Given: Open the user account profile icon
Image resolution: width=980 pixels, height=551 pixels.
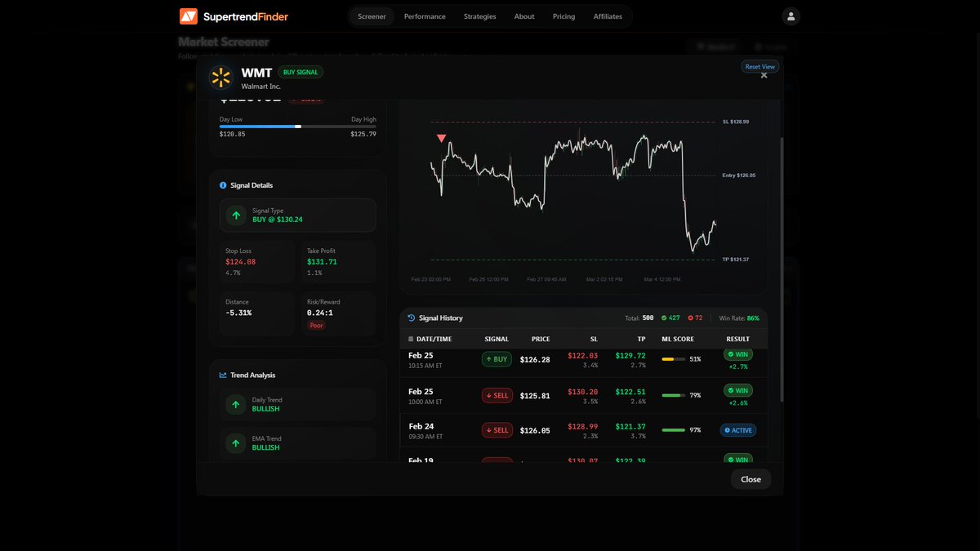Looking at the screenshot, I should coord(791,16).
